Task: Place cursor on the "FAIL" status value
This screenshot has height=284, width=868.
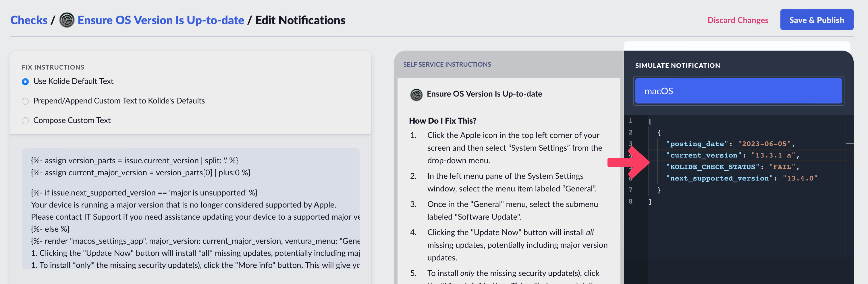Action: click(x=782, y=167)
